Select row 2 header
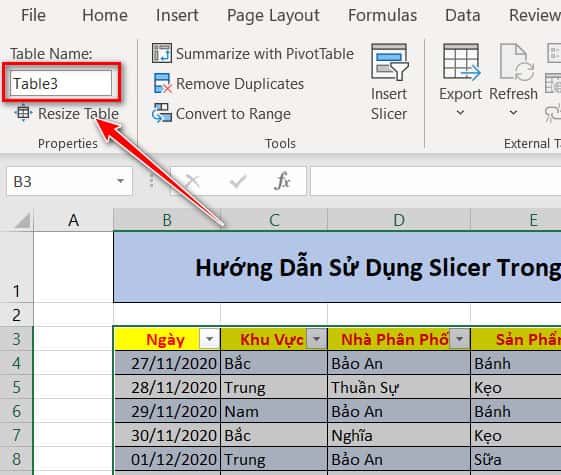Screen dimensions: 561x475 [x=16, y=315]
